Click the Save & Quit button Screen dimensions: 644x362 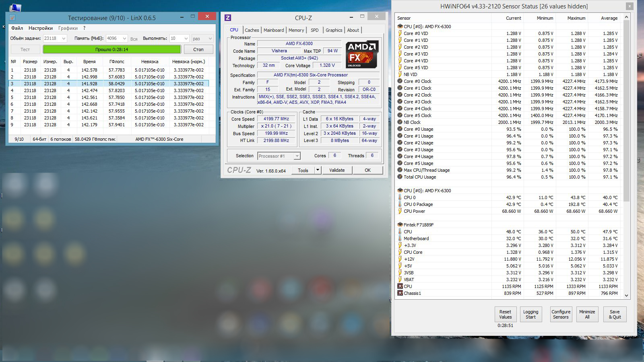[615, 314]
